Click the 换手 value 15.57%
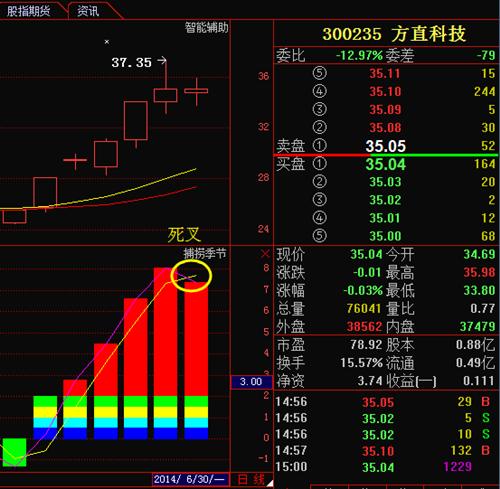The image size is (500, 489). [361, 362]
